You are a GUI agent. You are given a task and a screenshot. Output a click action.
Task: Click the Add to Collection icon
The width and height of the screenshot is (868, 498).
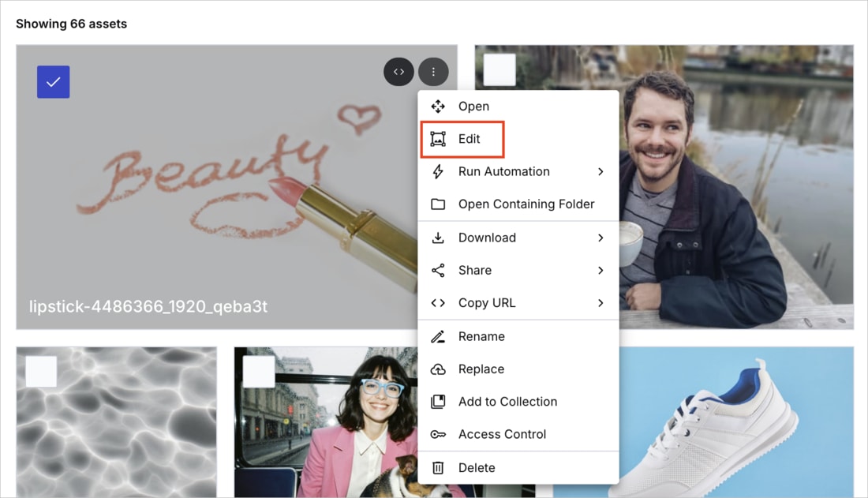(x=438, y=402)
